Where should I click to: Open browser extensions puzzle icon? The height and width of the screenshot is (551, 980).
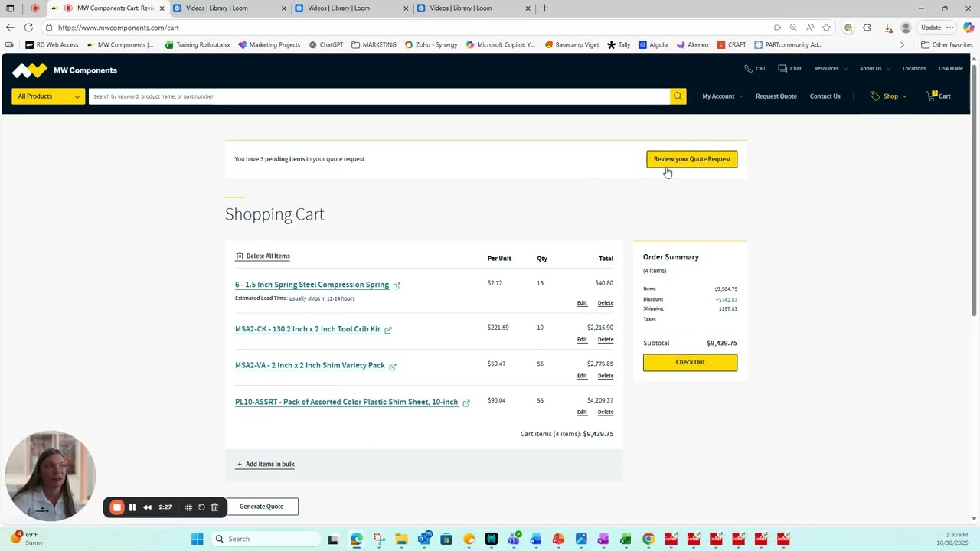(867, 28)
